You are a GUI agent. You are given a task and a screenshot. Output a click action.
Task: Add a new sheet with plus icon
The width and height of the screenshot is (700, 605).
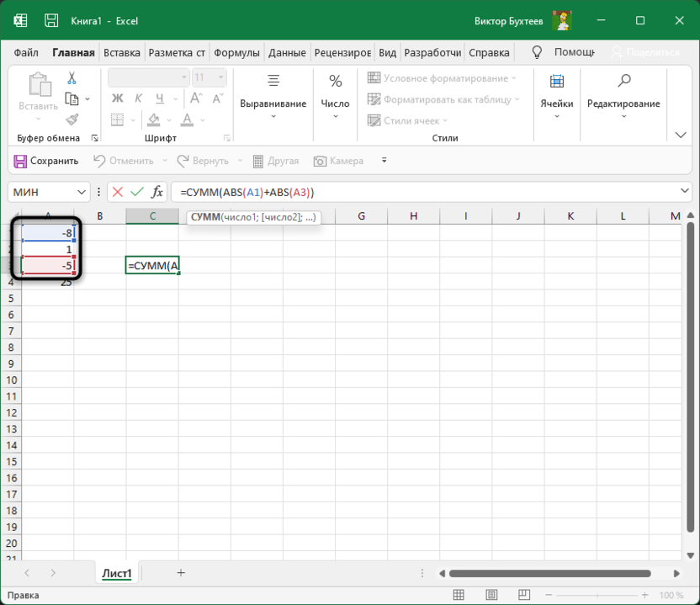coord(181,573)
